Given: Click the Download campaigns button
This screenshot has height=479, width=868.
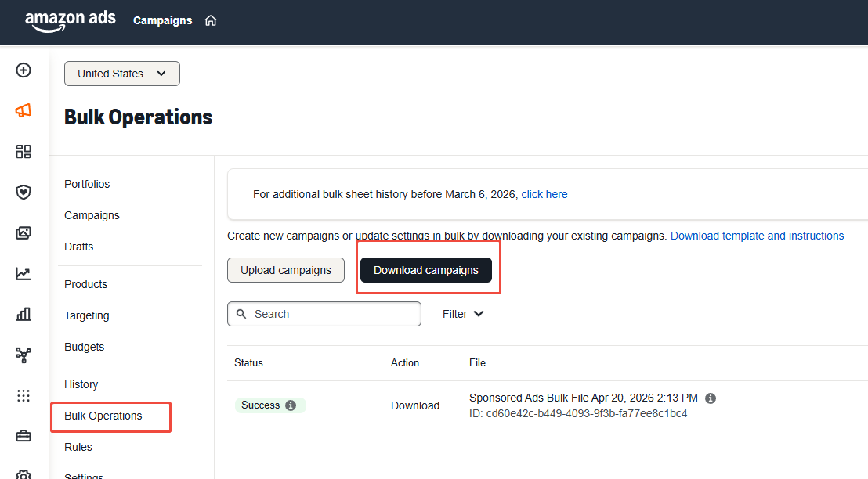Looking at the screenshot, I should point(425,270).
